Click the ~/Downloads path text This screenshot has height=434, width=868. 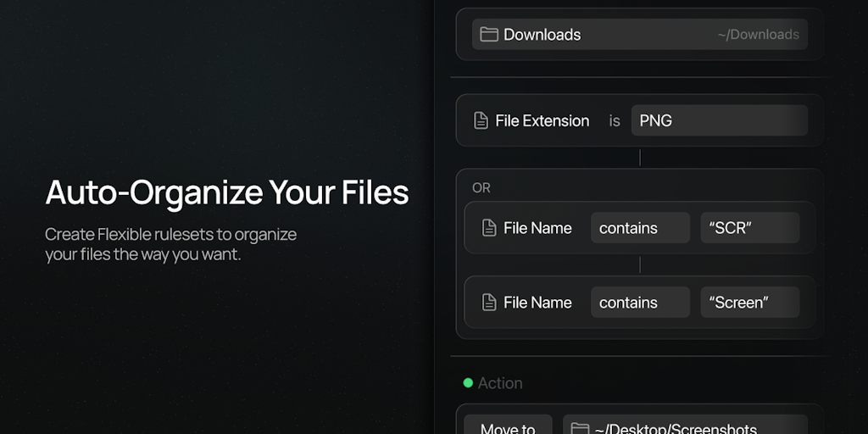pyautogui.click(x=759, y=34)
